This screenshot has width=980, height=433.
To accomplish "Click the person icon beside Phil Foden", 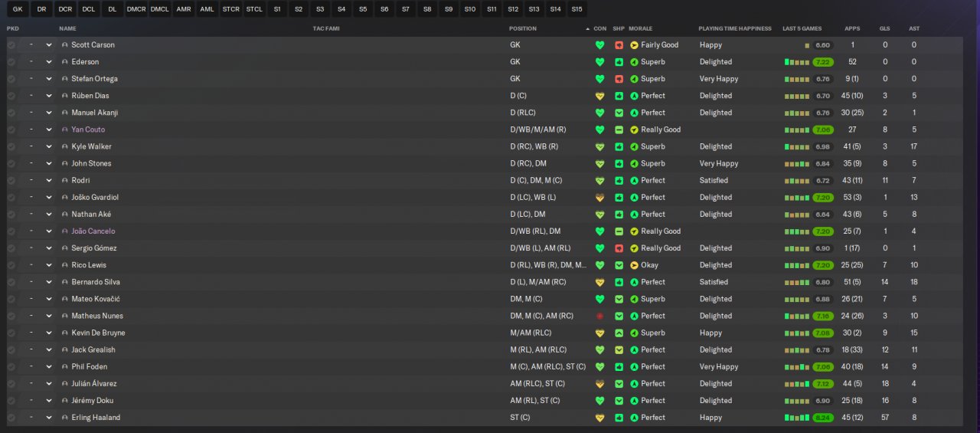I will (x=65, y=367).
